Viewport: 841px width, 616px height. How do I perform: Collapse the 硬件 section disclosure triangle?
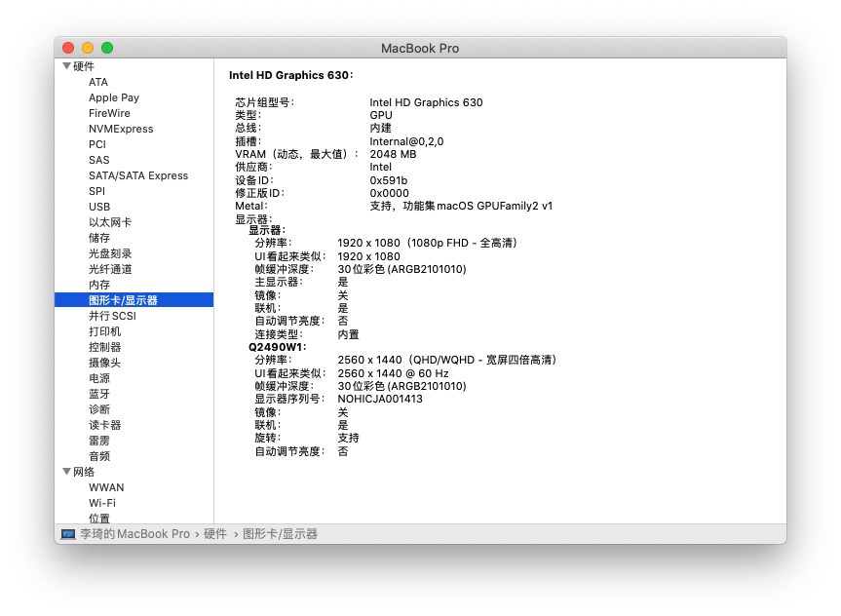pos(66,66)
